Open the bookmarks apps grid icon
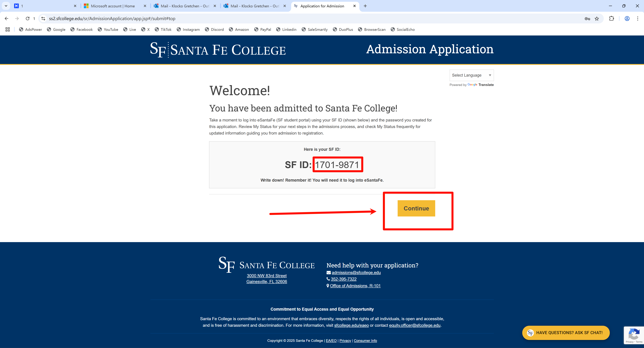The width and height of the screenshot is (644, 348). [8, 29]
